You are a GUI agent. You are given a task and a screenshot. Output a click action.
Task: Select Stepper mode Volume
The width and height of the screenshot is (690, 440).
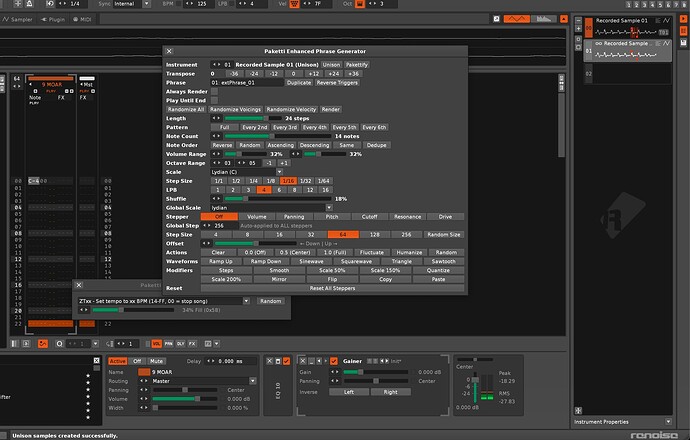(x=257, y=216)
